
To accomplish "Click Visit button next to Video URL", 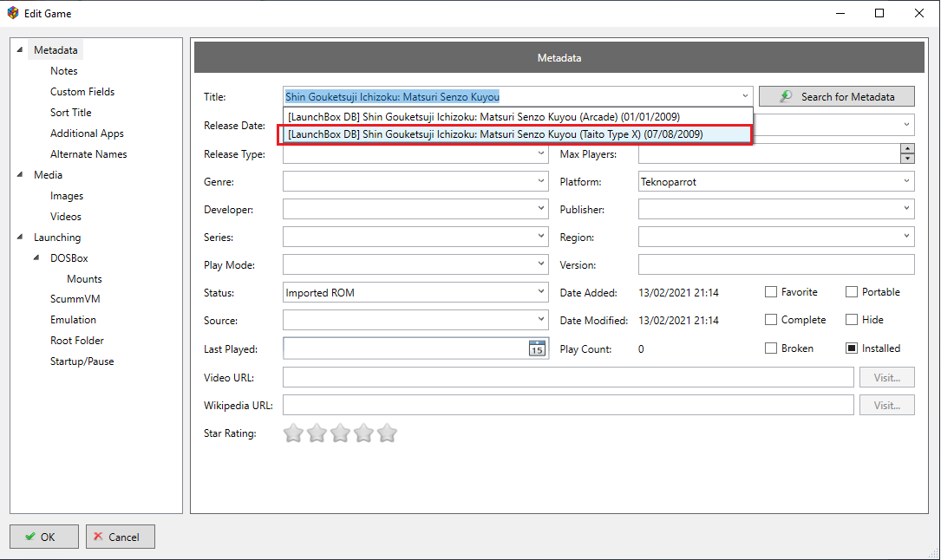I will tap(886, 377).
